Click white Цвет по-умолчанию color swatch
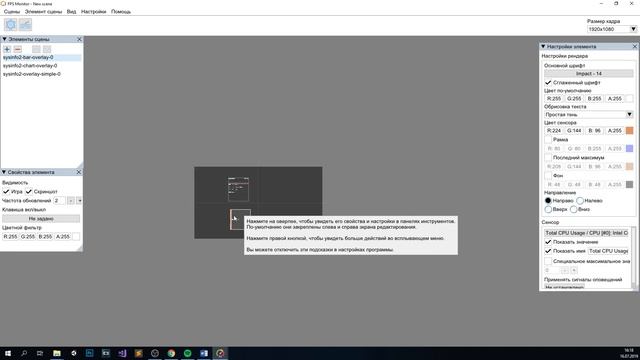The width and height of the screenshot is (640, 360). [629, 99]
